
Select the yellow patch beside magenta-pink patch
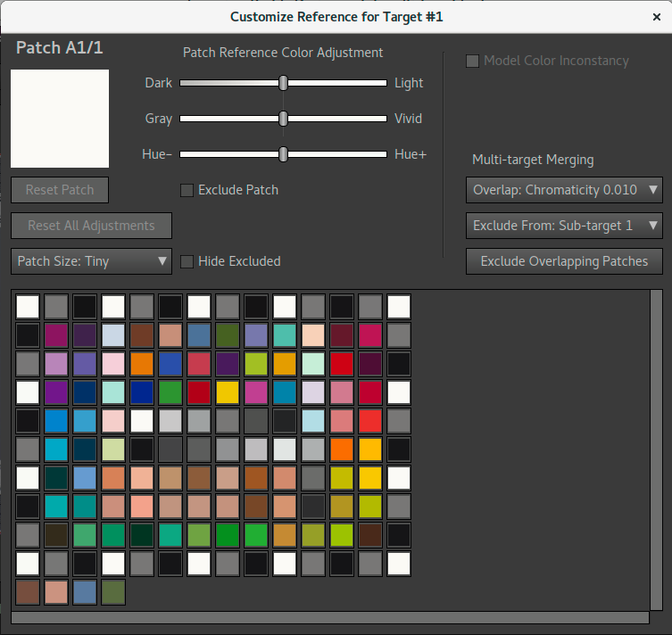coord(228,392)
